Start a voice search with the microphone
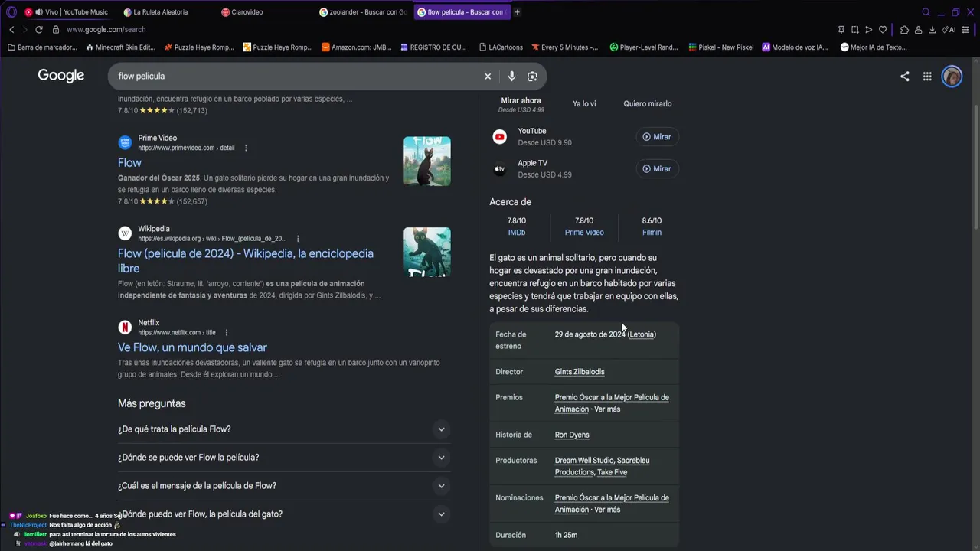 coord(511,77)
